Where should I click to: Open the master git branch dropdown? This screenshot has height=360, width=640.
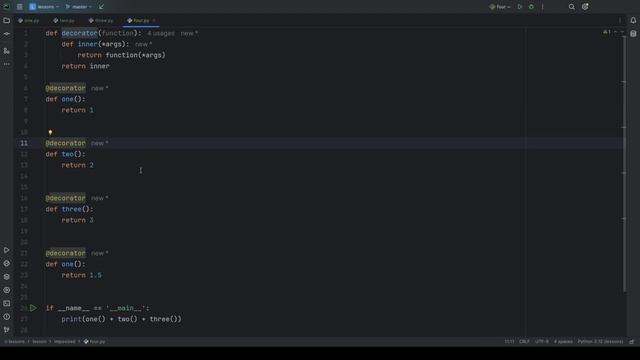click(79, 7)
